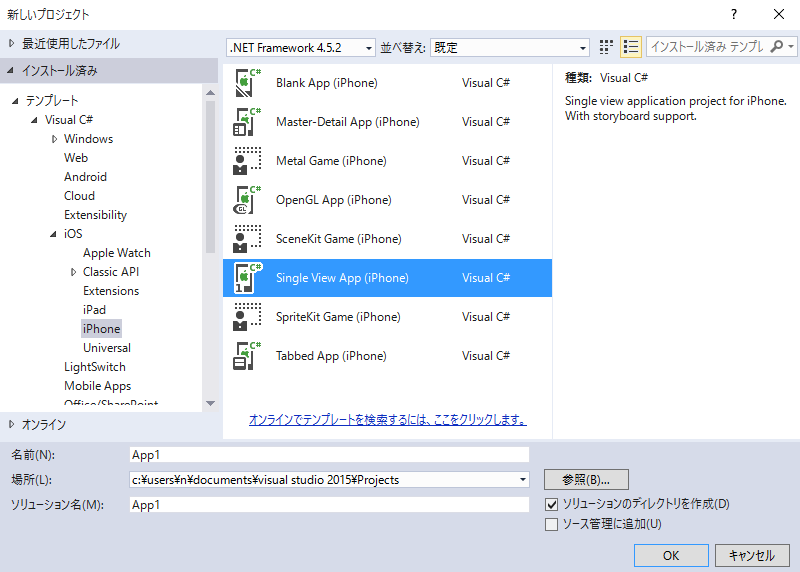This screenshot has width=800, height=572.
Task: Click the Blank App (iPhone) template icon
Action: [246, 83]
